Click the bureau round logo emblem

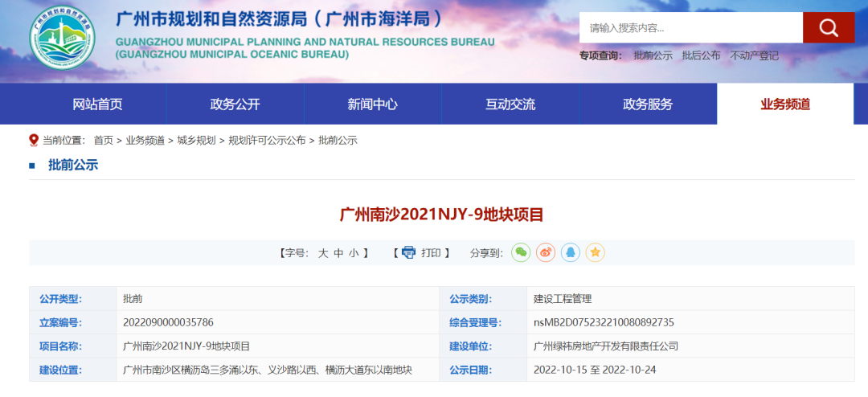pos(62,39)
